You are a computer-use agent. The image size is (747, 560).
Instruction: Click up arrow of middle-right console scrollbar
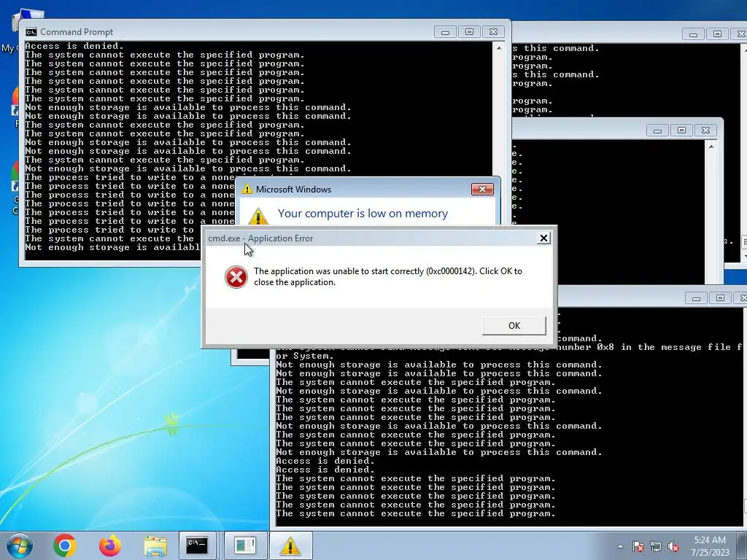point(711,147)
